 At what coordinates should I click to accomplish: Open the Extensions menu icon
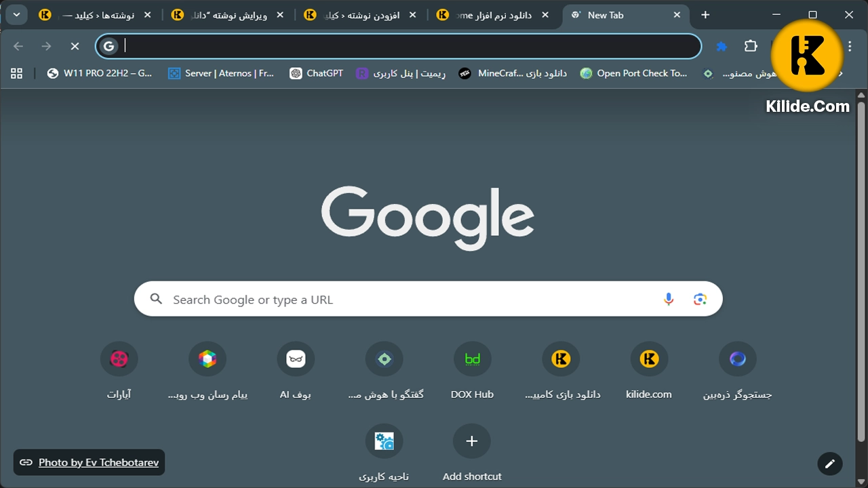751,46
